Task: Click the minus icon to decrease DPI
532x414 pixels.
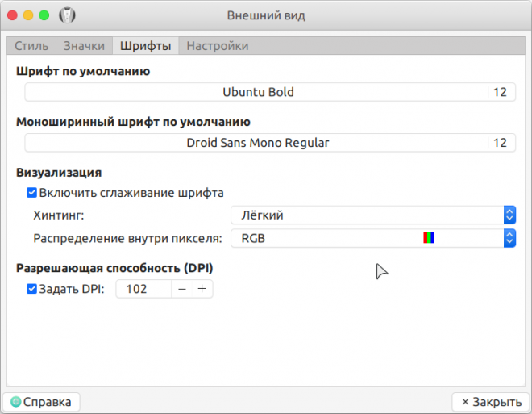Action: pos(182,289)
